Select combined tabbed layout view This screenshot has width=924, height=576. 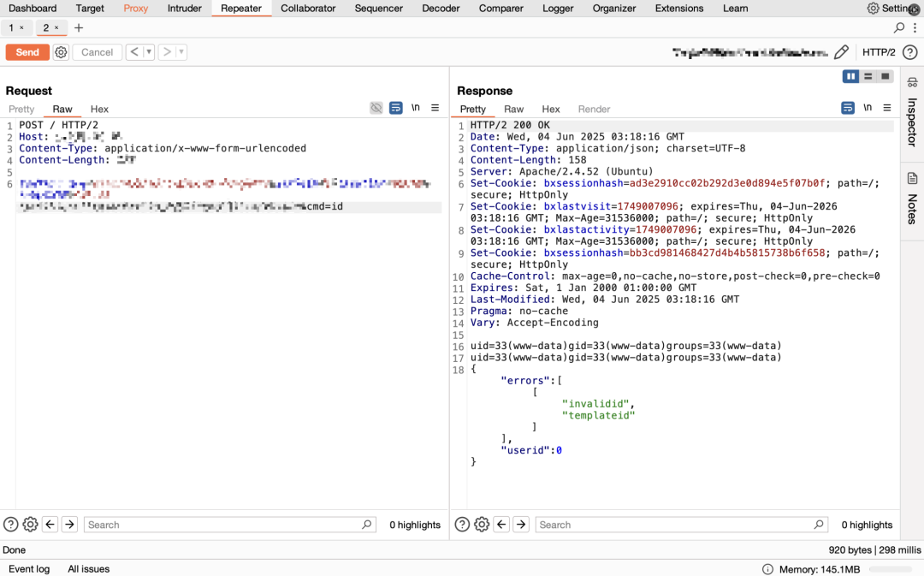click(x=885, y=77)
